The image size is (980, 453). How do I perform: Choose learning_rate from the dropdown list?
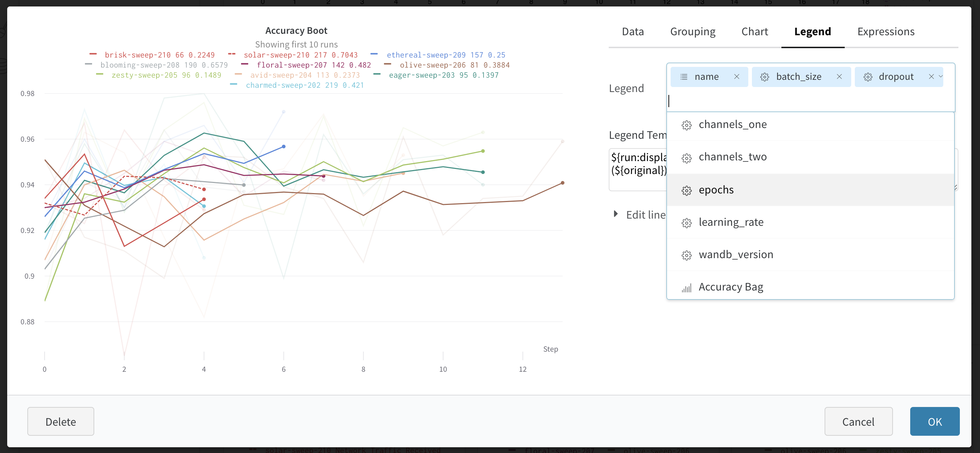coord(731,222)
